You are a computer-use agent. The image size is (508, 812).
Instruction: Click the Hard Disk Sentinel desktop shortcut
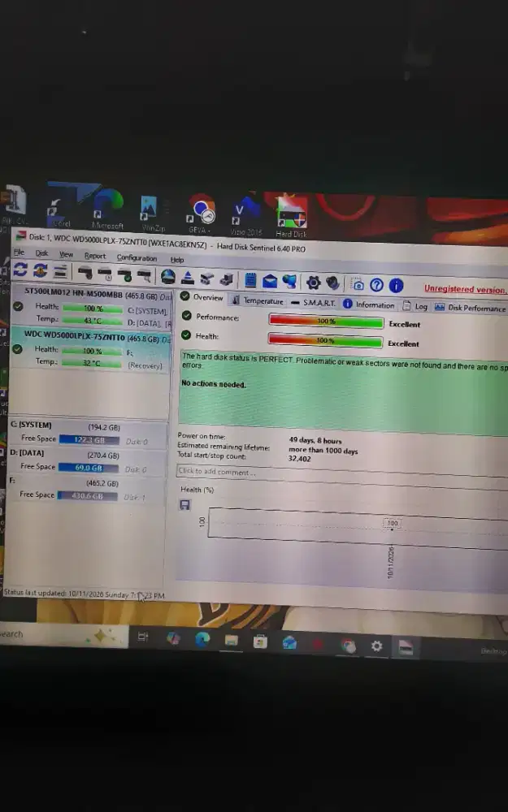(291, 218)
